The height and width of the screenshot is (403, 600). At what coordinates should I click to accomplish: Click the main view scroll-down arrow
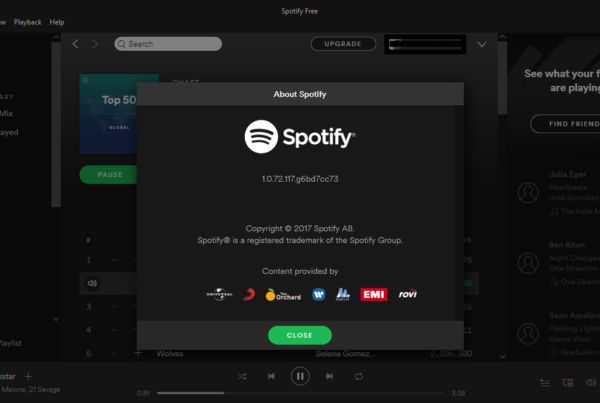click(x=502, y=356)
